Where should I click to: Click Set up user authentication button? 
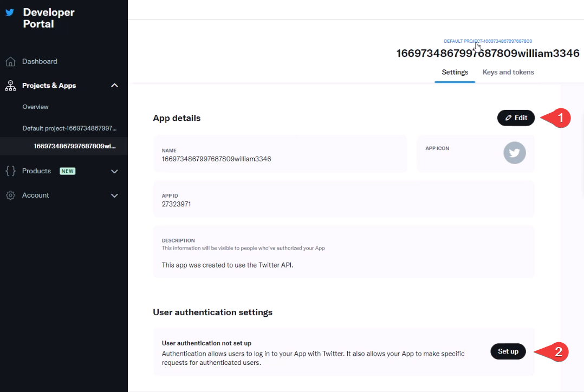pyautogui.click(x=508, y=351)
